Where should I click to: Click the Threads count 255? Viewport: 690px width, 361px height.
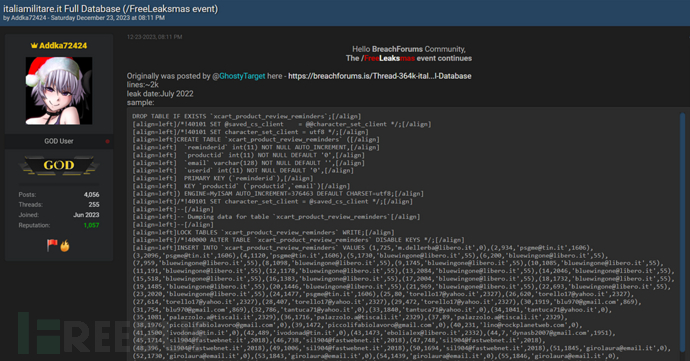pos(94,205)
